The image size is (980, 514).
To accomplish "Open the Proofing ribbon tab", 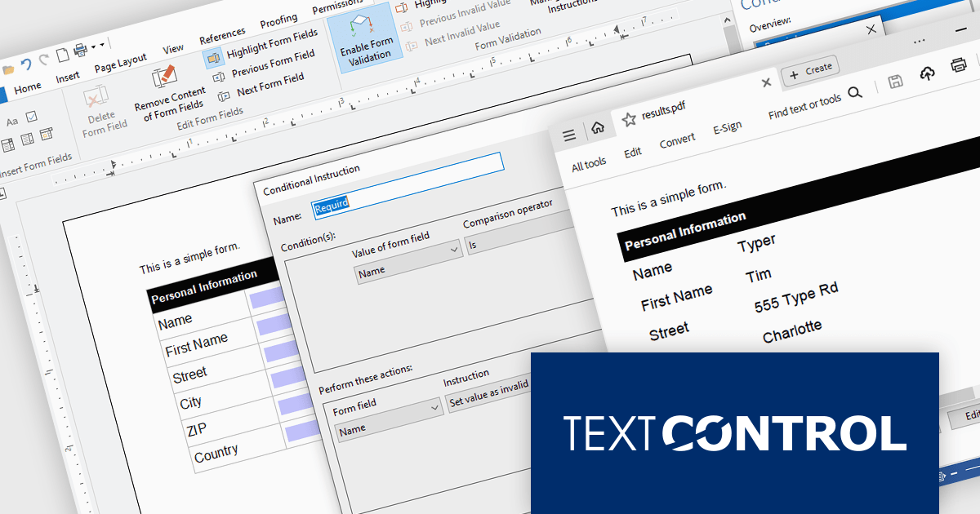I will point(278,22).
